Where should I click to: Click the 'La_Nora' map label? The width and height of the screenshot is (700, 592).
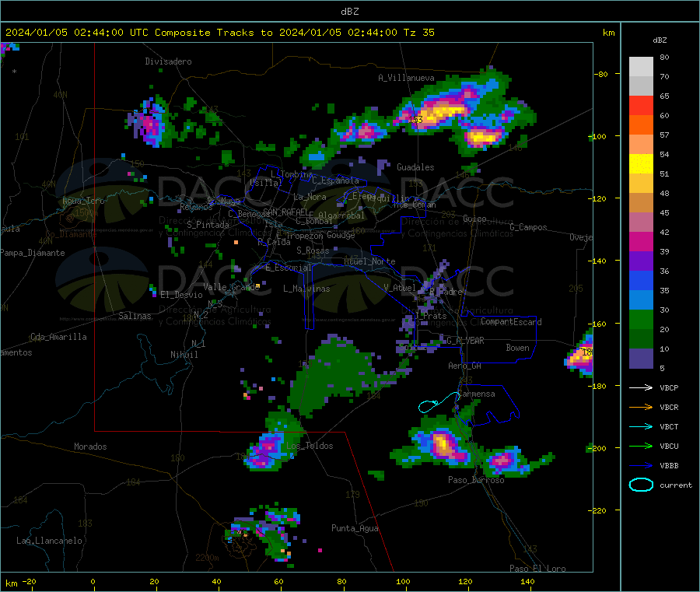(x=310, y=197)
